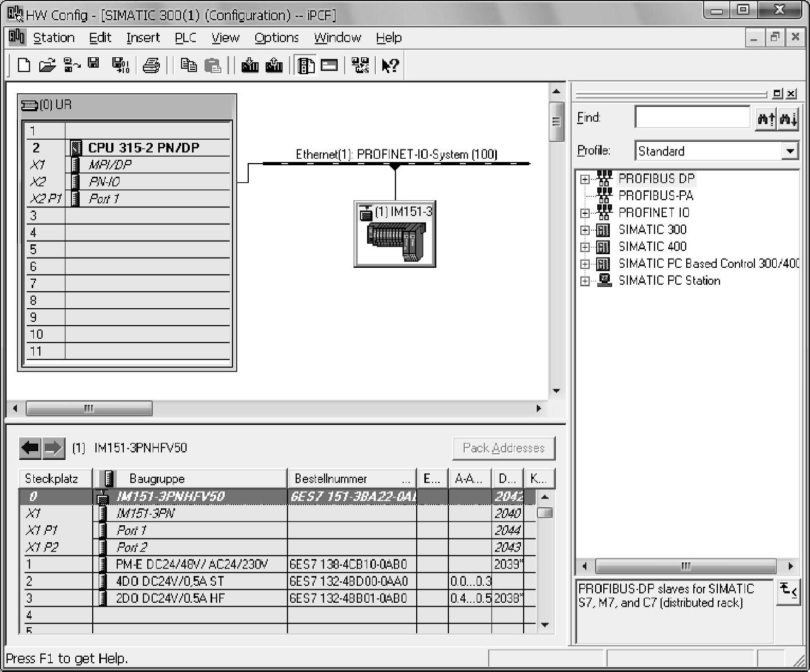Open the Help menu
The height and width of the screenshot is (672, 810).
coord(389,38)
